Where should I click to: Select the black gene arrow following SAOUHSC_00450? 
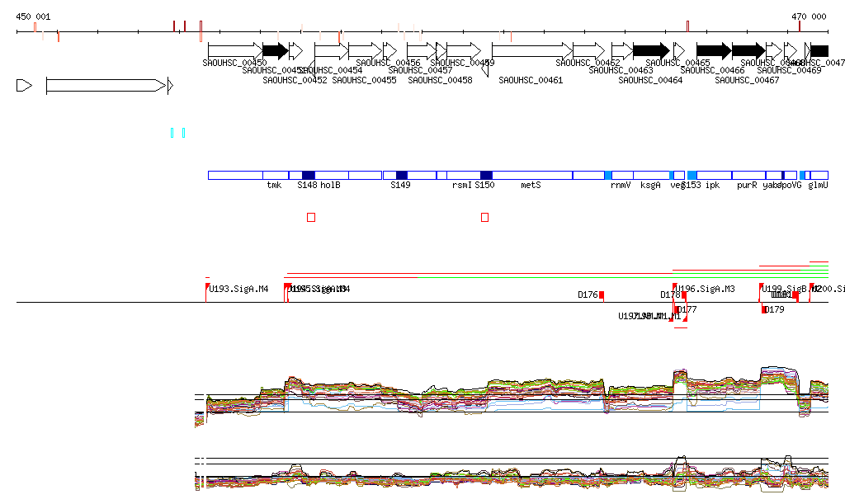point(276,51)
